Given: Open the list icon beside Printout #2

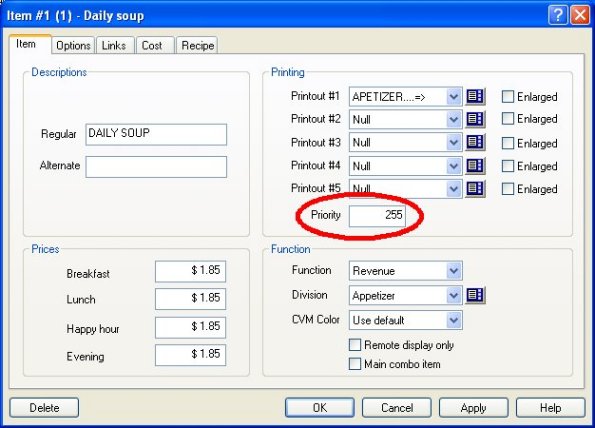Looking at the screenshot, I should (x=475, y=119).
